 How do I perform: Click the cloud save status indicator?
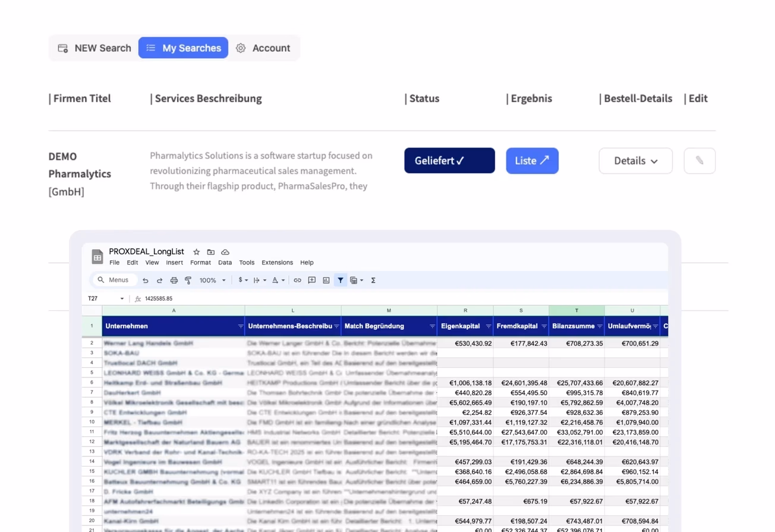pos(225,251)
